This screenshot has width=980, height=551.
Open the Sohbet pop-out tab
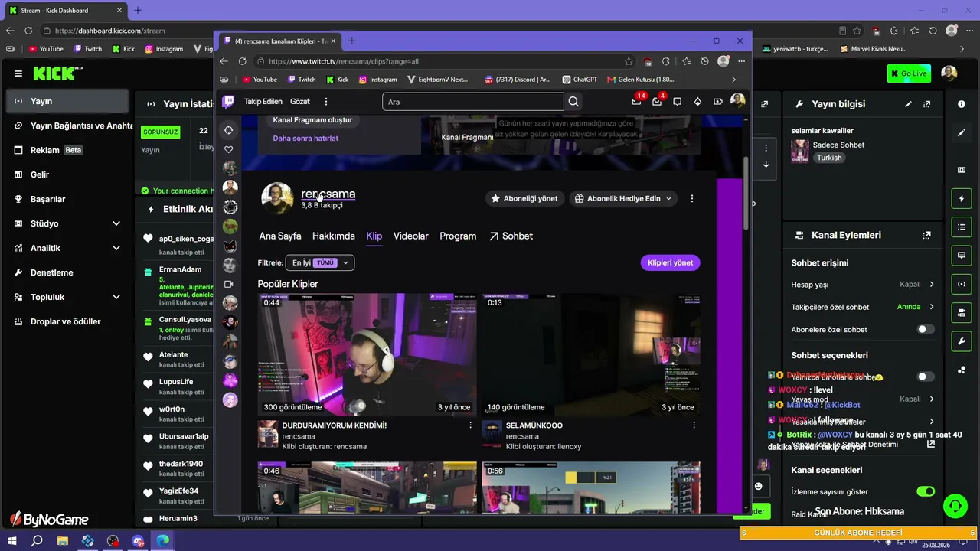pyautogui.click(x=511, y=236)
